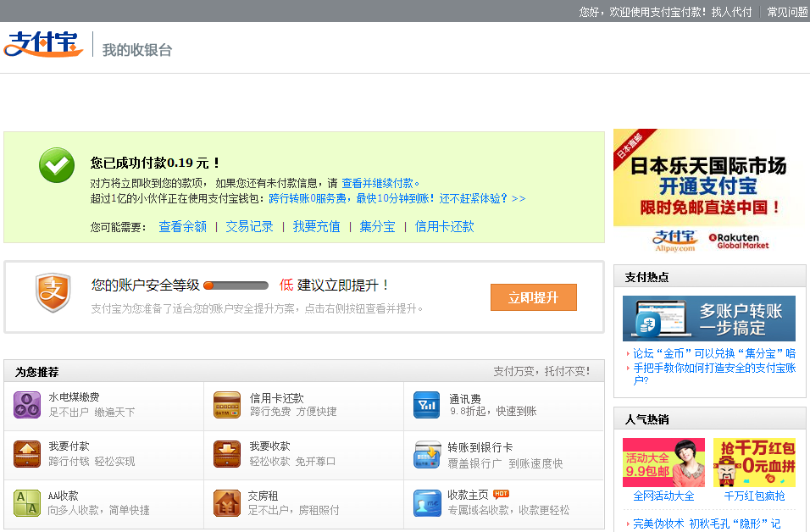Open the 论坛金币兑换集分宝 news link
Image resolution: width=810 pixels, height=532 pixels.
coord(714,354)
